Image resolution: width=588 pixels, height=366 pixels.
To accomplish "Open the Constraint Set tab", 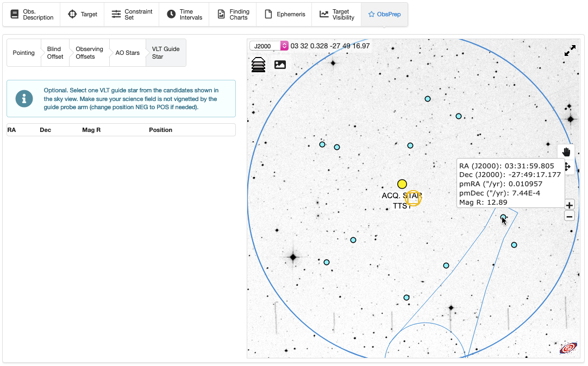I will (x=132, y=15).
